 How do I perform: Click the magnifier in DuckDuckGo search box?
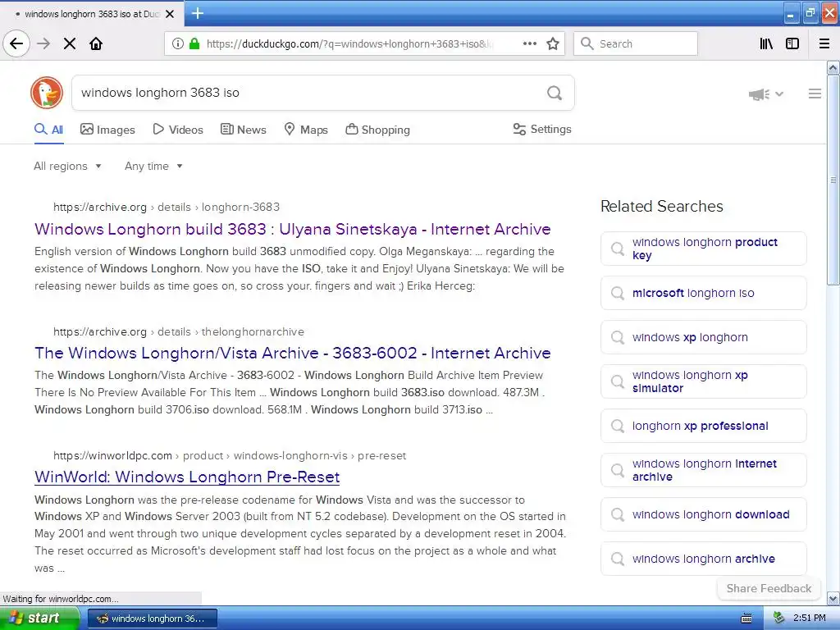[x=555, y=93]
